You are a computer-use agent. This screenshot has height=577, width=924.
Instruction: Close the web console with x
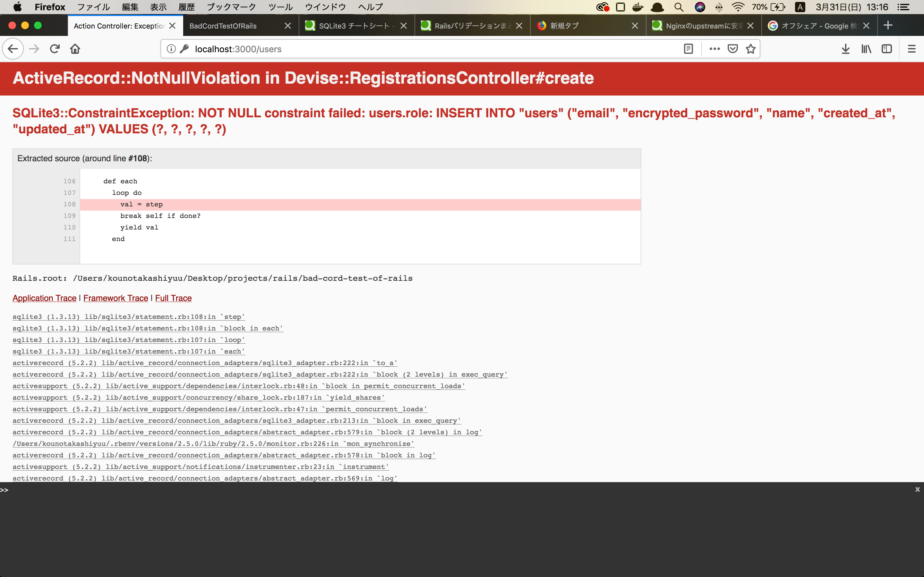(917, 489)
